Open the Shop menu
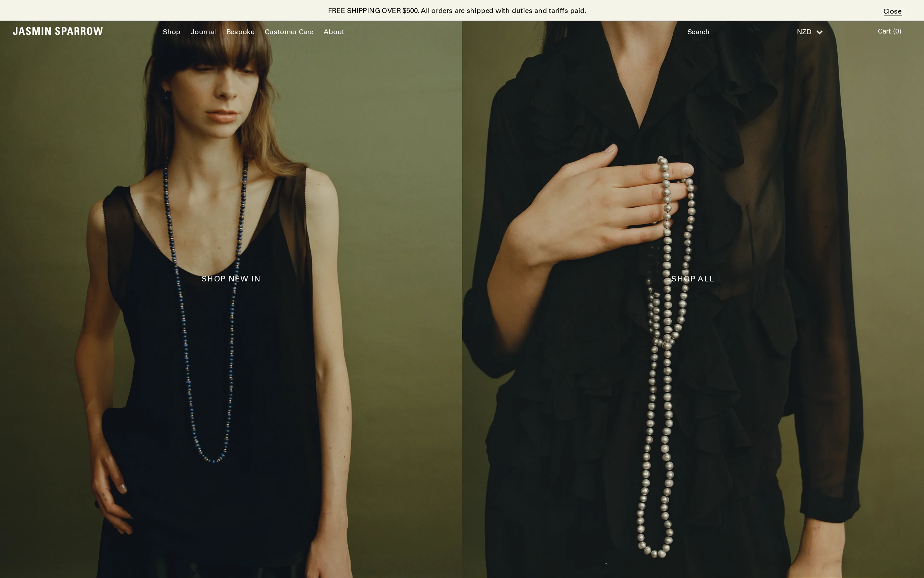 [171, 32]
